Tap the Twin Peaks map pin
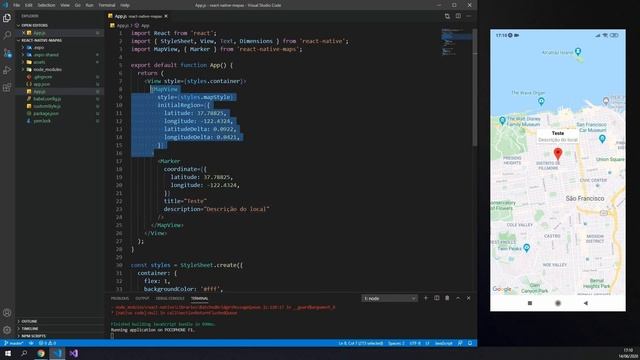This screenshot has height=360, width=640. (527, 248)
